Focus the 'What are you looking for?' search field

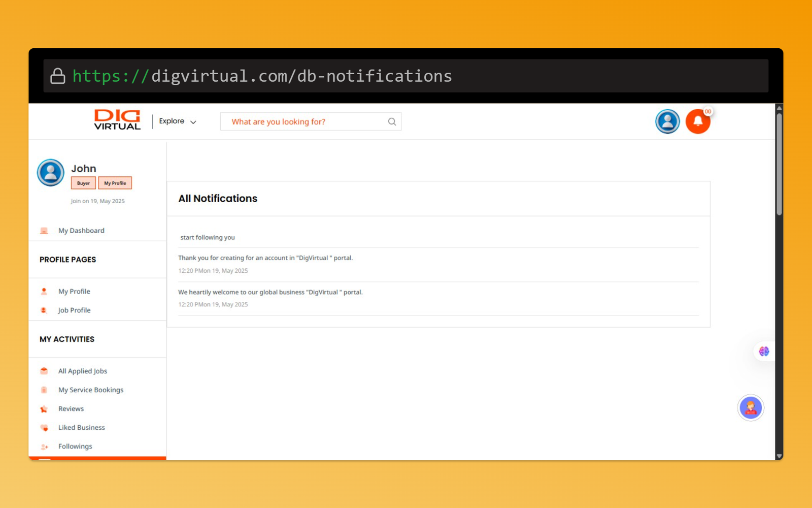(311, 121)
